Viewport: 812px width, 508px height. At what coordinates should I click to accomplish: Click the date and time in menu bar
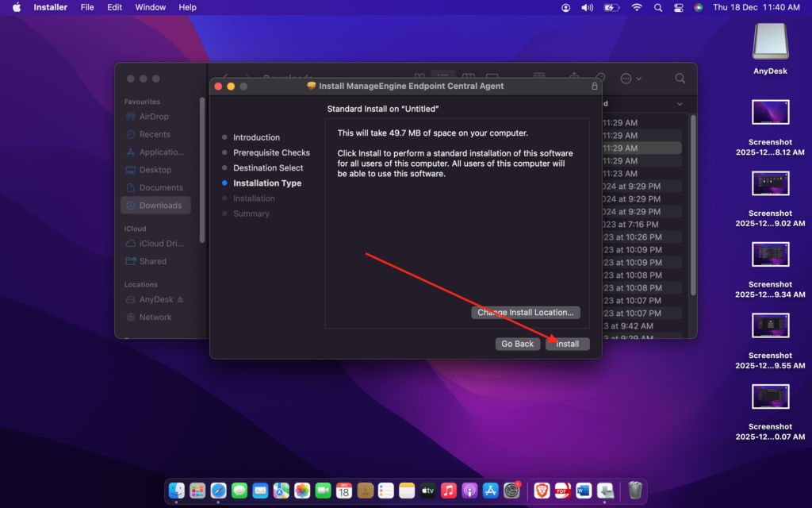(x=756, y=7)
